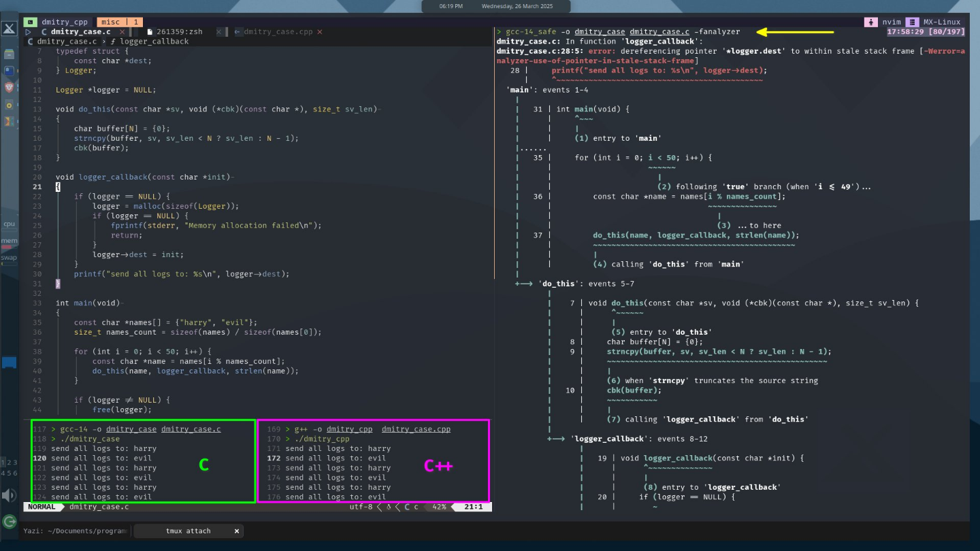The height and width of the screenshot is (551, 980).
Task: Click the 06:19 PM clock at top
Action: click(451, 6)
